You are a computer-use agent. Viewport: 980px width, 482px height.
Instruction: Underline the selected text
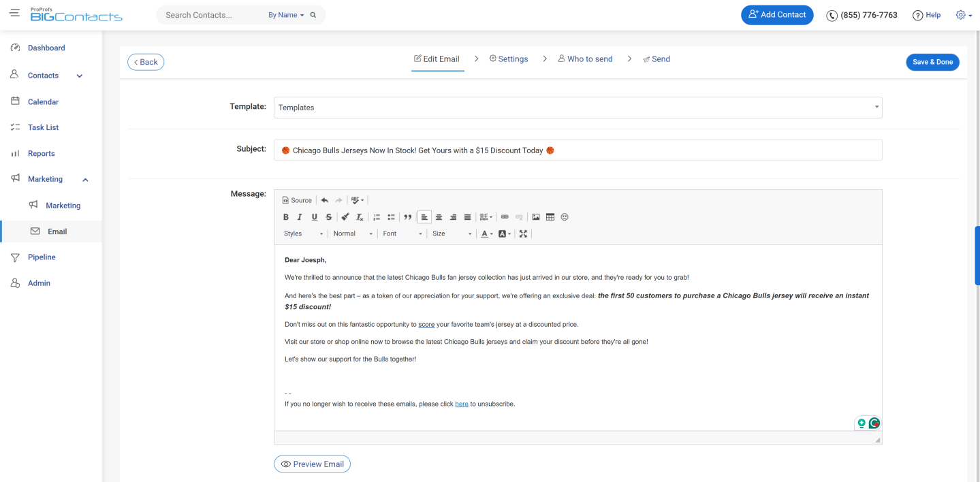coord(314,217)
